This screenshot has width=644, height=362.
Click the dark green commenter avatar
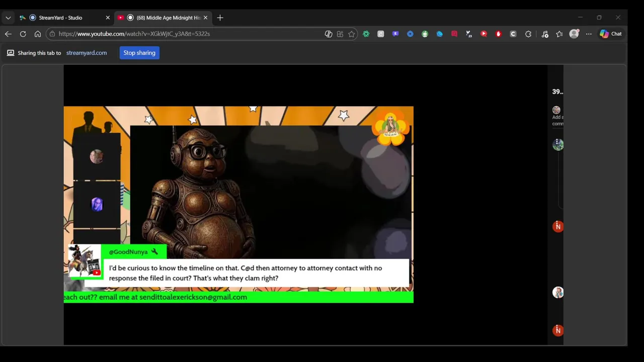pos(558,145)
